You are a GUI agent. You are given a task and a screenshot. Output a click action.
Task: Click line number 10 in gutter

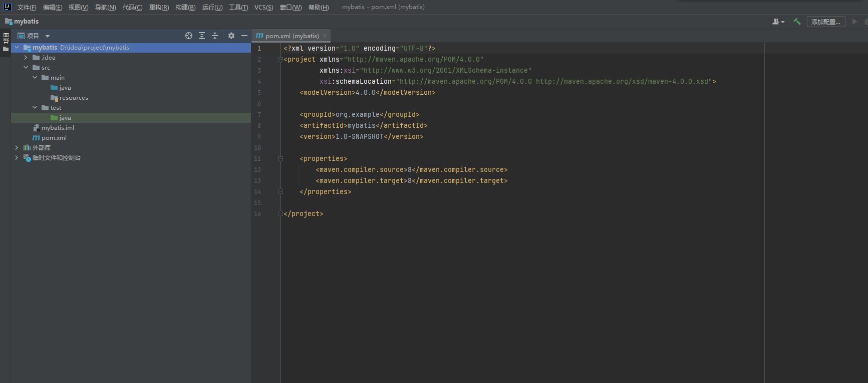257,147
